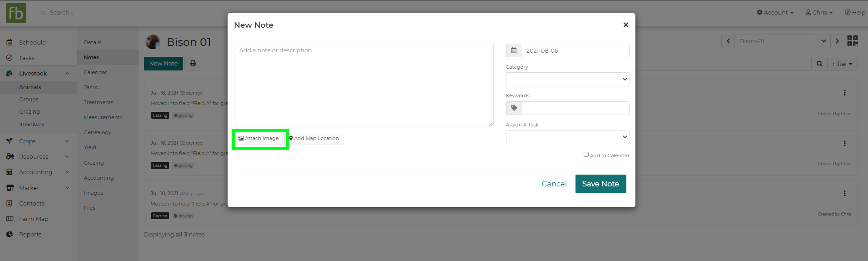868x261 pixels.
Task: Expand the Crops section chevron
Action: click(67, 141)
